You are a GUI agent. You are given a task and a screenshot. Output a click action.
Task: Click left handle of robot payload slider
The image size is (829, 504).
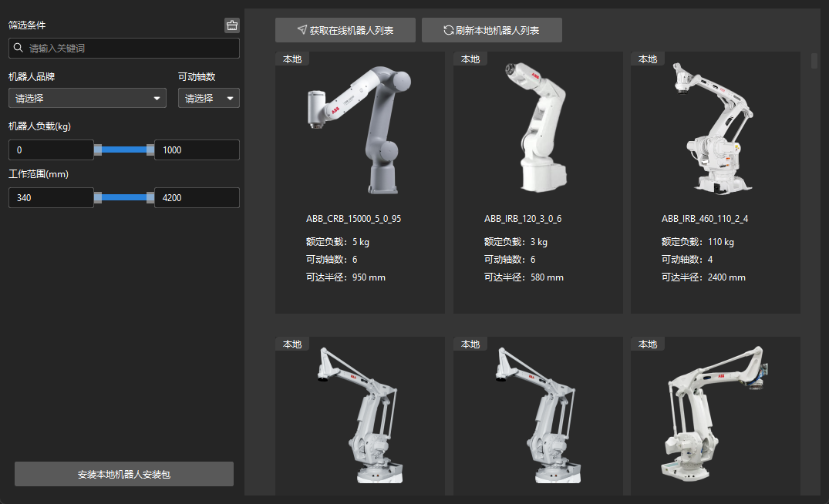pos(98,150)
